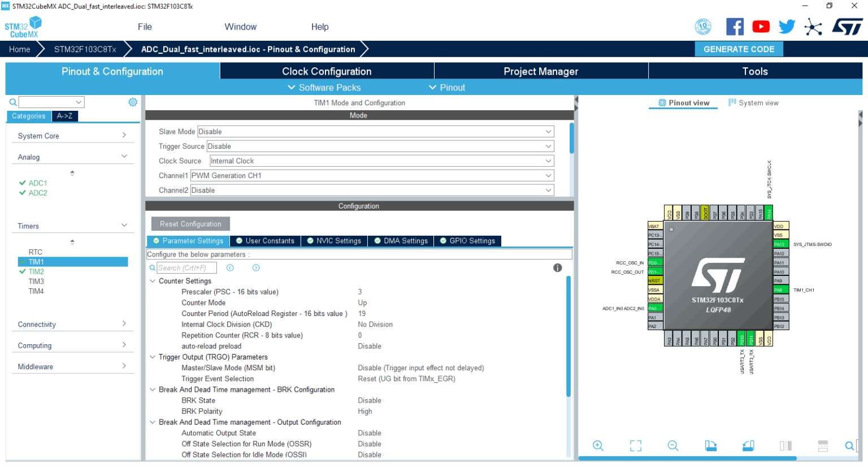Open the Channel1 PWM Generation dropdown

click(372, 176)
